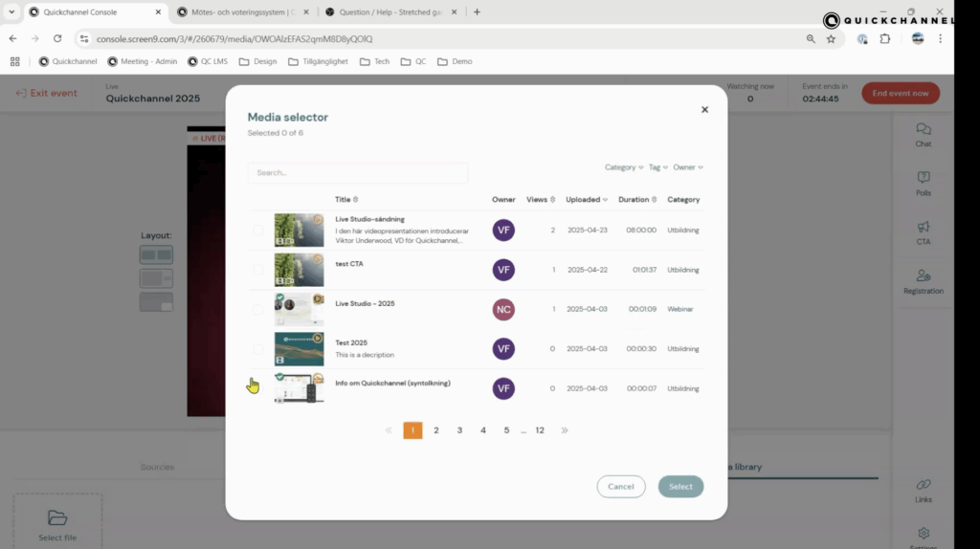Check the Live Studio – 2025 row checkbox
980x549 pixels.
[258, 309]
